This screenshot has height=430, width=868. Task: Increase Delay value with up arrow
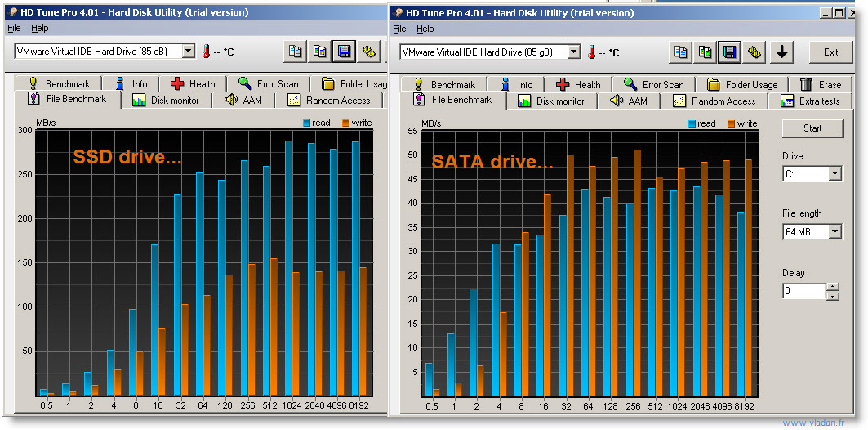(833, 286)
